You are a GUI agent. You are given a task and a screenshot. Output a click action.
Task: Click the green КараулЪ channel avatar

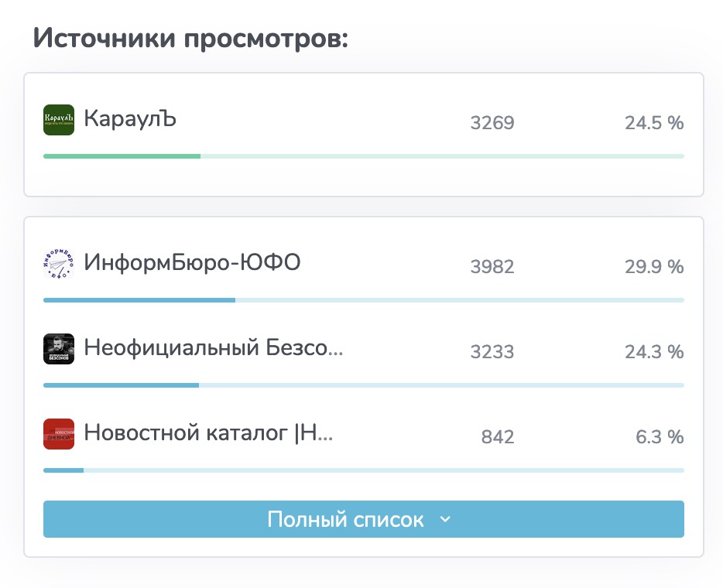(x=59, y=120)
